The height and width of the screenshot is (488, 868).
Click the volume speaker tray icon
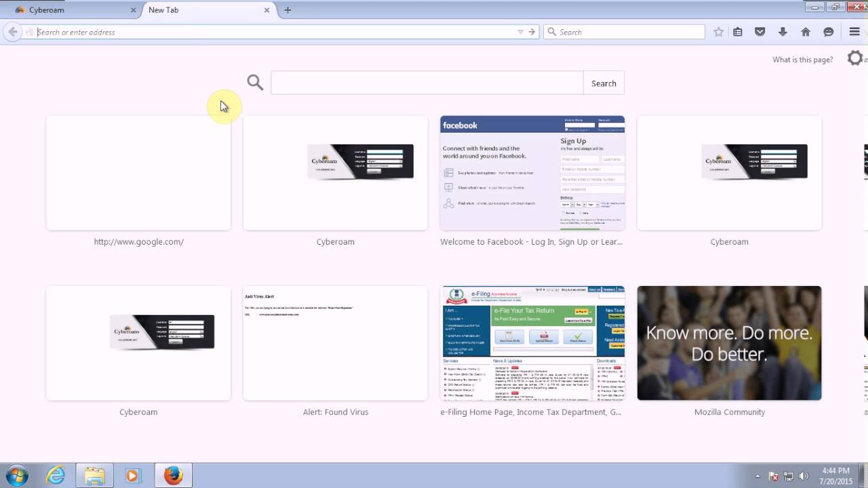(804, 476)
